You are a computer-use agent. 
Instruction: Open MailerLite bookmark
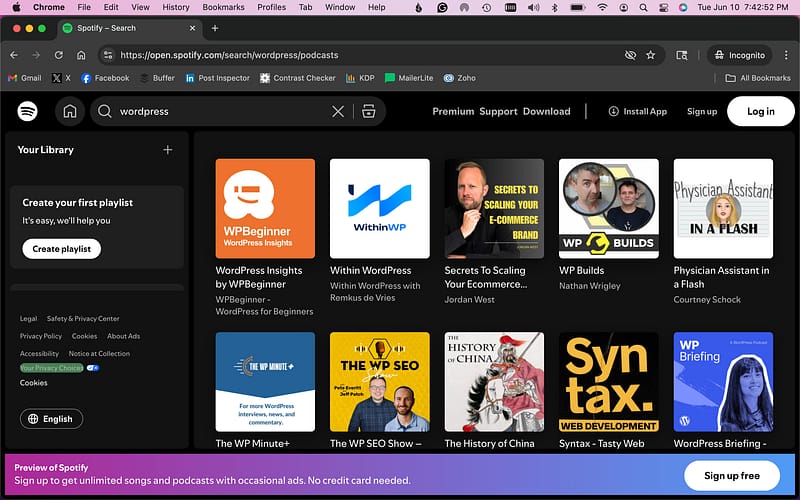tap(409, 78)
